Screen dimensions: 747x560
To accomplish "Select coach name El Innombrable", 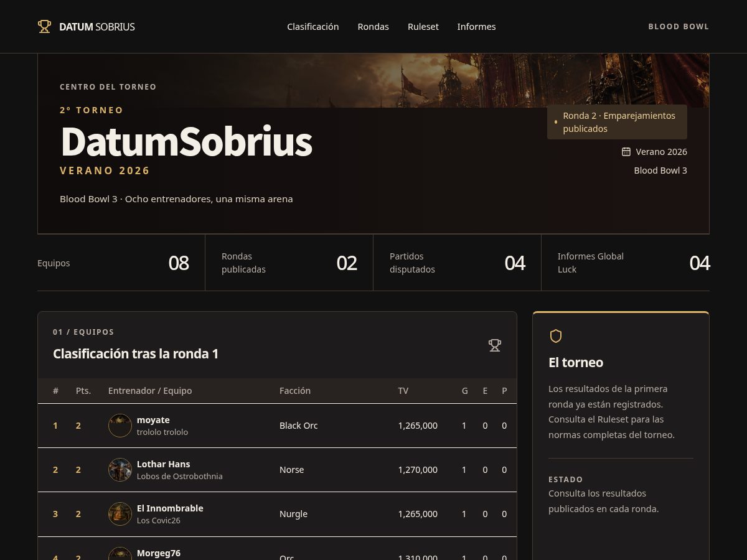I will pos(170,508).
